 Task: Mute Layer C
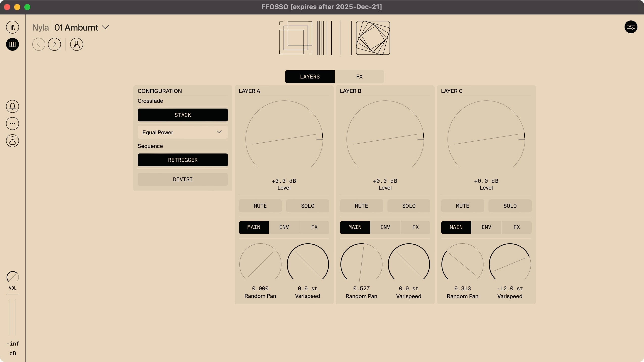(462, 206)
